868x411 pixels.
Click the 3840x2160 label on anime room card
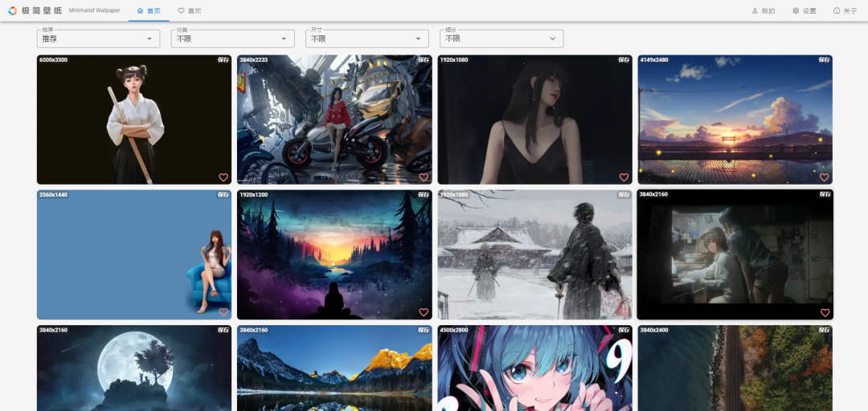pyautogui.click(x=654, y=194)
